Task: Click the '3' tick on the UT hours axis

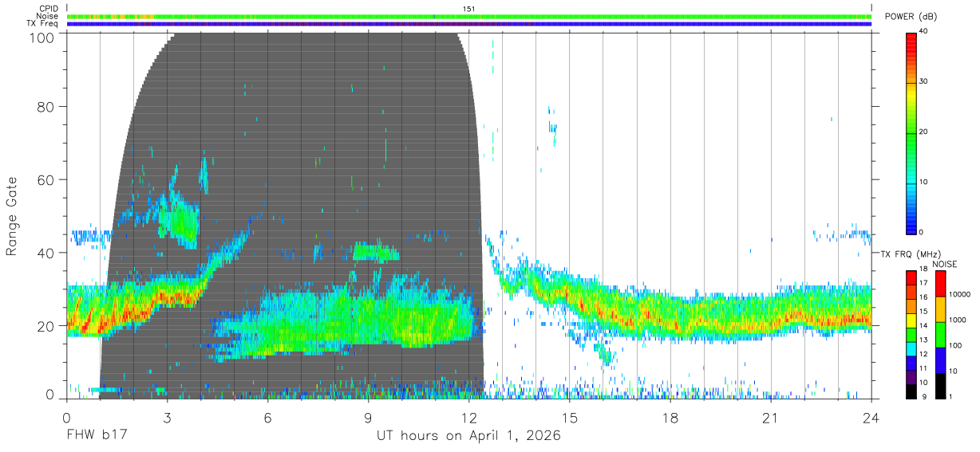Action: click(168, 418)
